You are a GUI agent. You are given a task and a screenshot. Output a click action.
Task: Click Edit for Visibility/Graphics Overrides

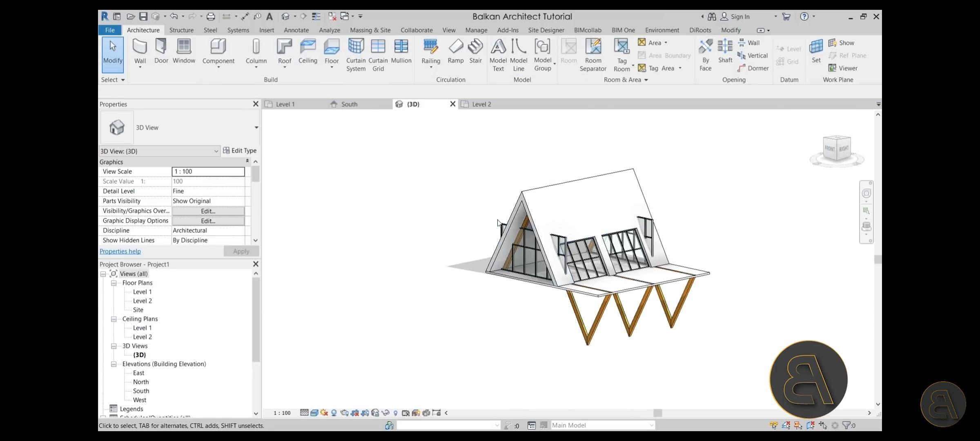coord(208,211)
